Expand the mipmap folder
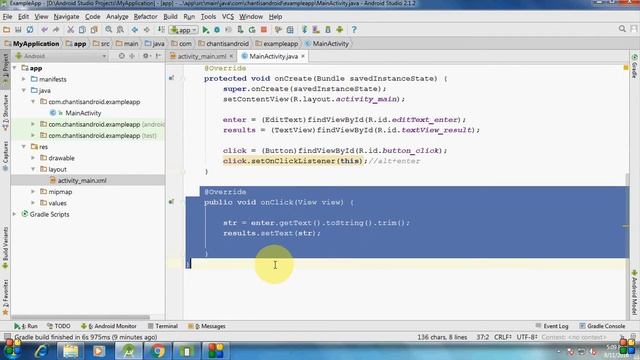 click(33, 191)
